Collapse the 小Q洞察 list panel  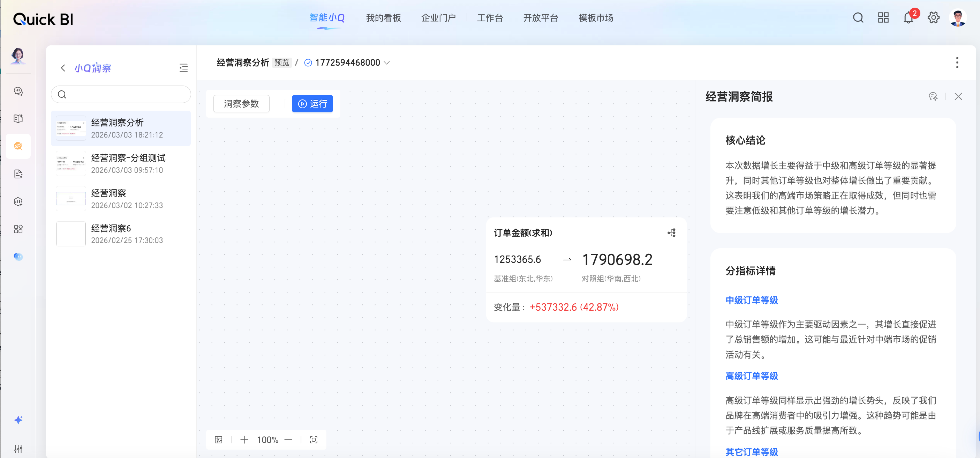(x=183, y=68)
